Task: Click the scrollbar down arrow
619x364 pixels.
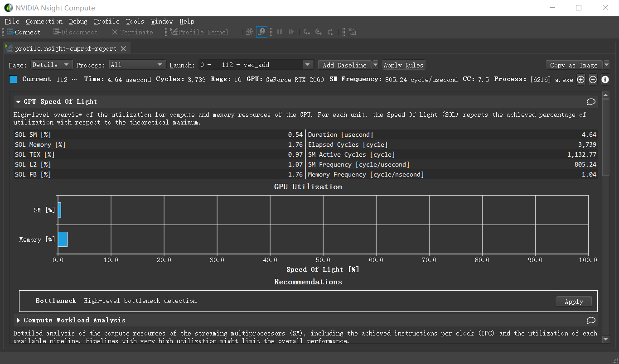Action: (606, 340)
